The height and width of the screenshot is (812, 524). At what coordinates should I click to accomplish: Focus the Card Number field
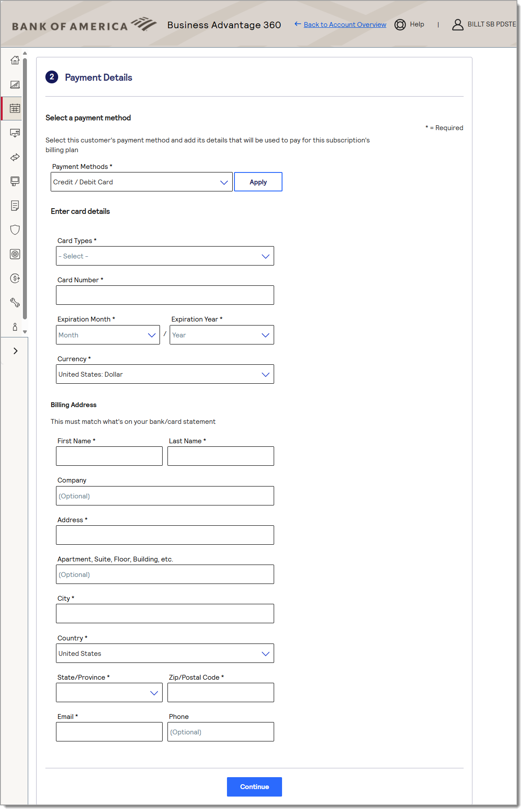[165, 296]
